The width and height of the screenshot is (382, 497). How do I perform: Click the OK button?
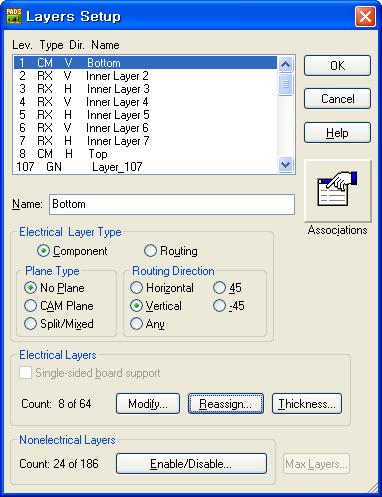[x=337, y=66]
